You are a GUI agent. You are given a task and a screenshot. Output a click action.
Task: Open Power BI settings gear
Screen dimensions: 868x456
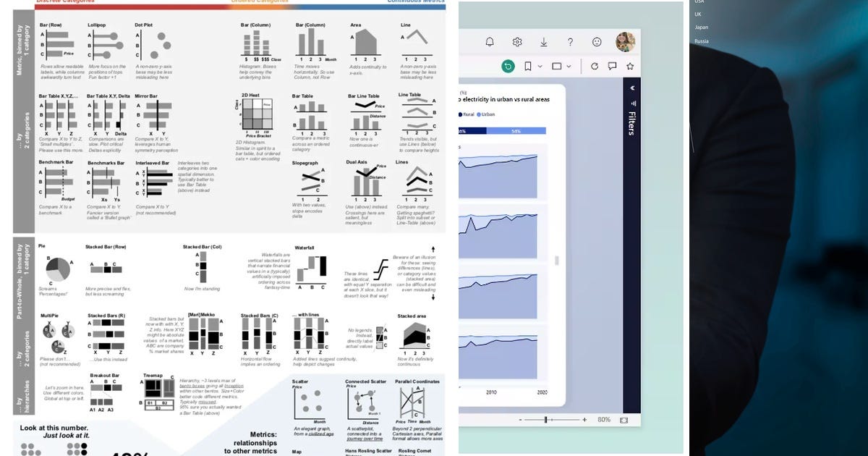[x=517, y=42]
